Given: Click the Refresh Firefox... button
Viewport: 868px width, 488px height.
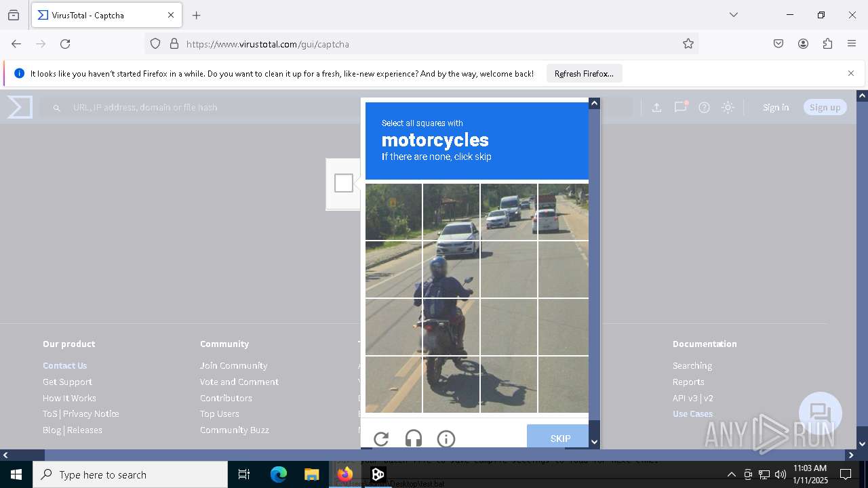Looking at the screenshot, I should 584,73.
